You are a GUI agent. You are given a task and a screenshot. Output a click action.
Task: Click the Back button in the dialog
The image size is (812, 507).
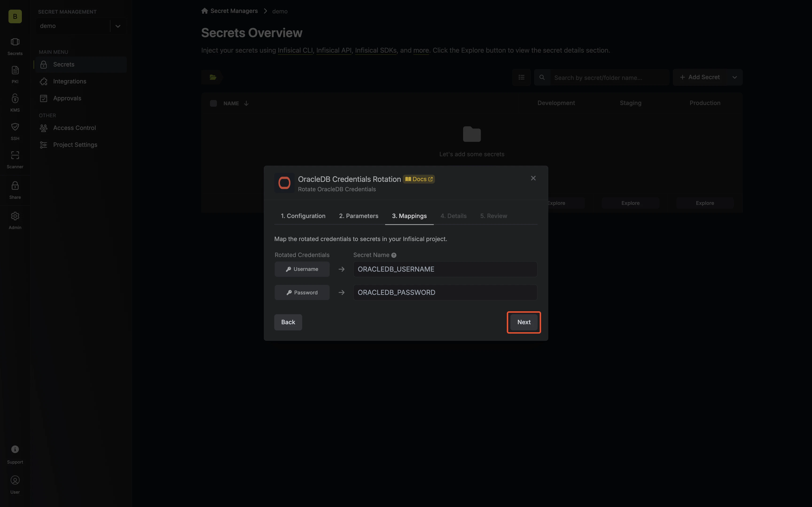[288, 322]
